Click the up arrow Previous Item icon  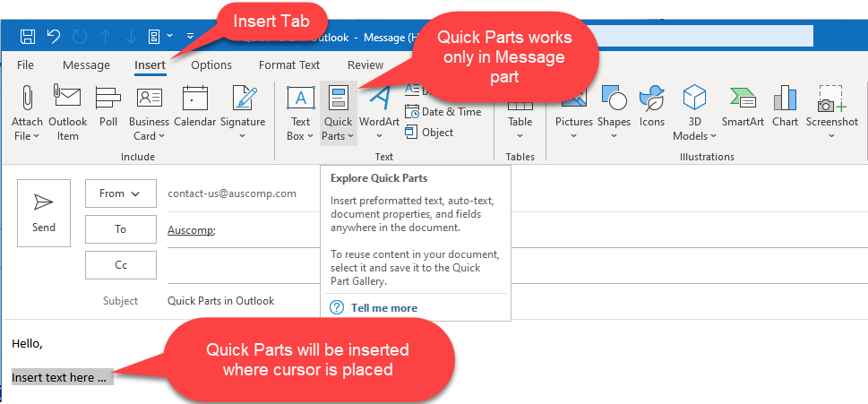pyautogui.click(x=106, y=37)
